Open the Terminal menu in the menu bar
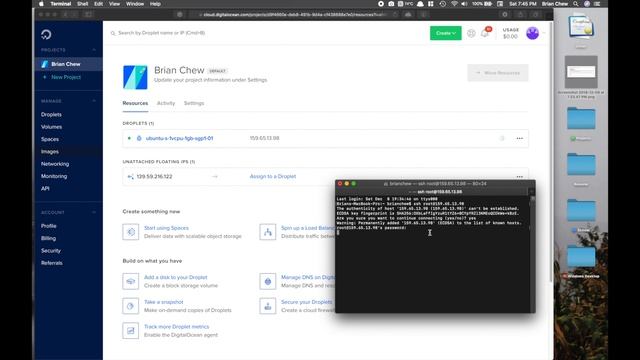Viewport: 640px width, 360px height. pyautogui.click(x=60, y=4)
